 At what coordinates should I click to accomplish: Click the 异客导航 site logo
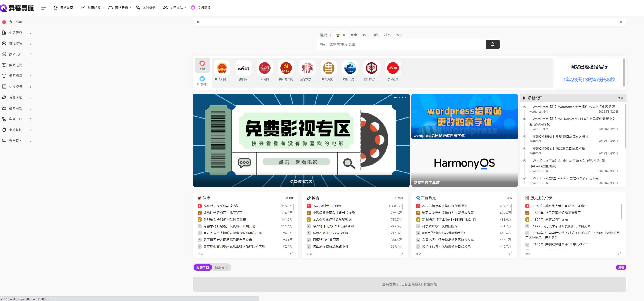(17, 8)
